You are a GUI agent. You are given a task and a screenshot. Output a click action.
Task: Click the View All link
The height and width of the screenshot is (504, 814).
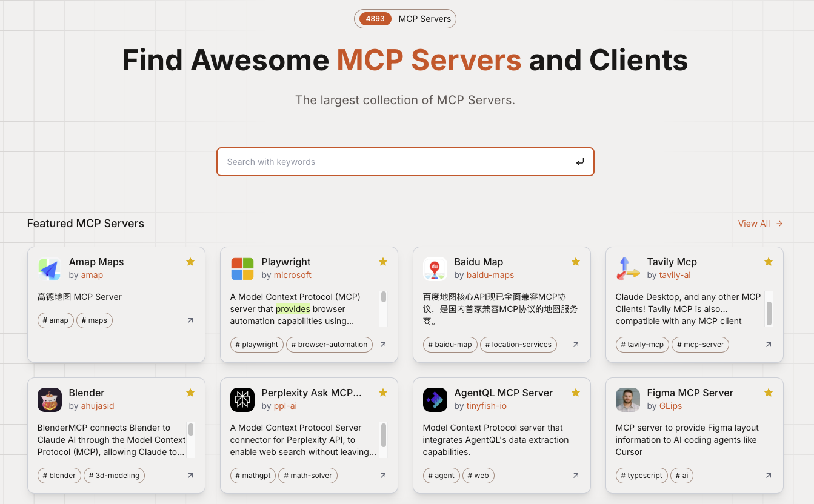point(761,224)
